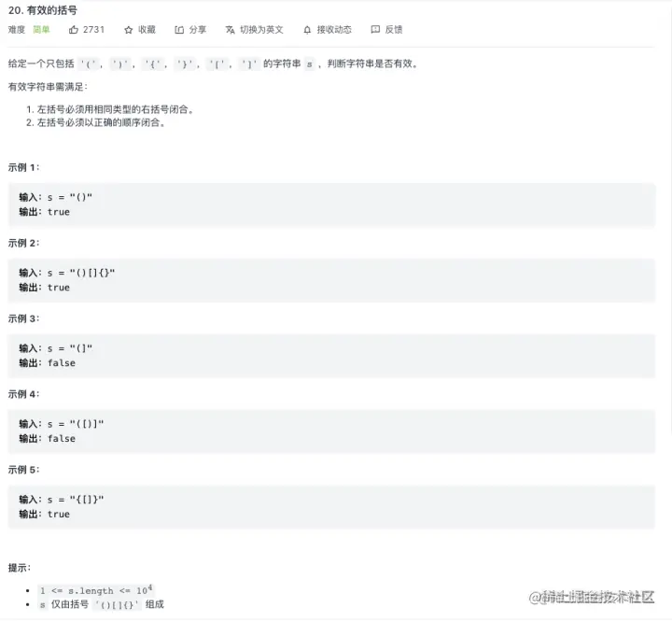Click the 示例 3 heading
672x622 pixels.
coord(23,318)
